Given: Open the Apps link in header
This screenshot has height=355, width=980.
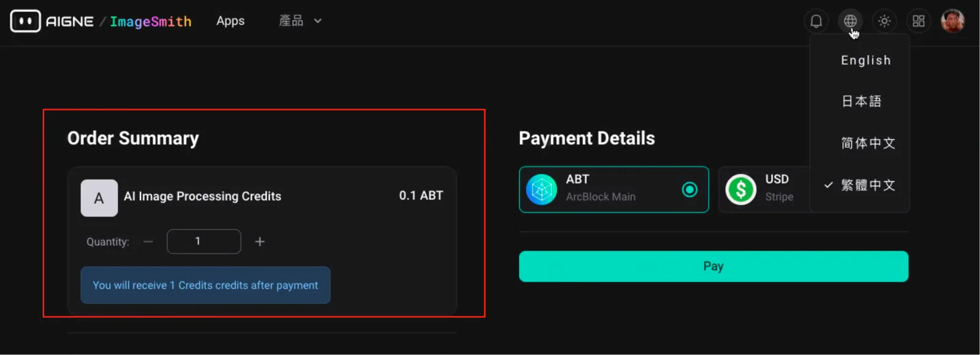Looking at the screenshot, I should coord(230,21).
